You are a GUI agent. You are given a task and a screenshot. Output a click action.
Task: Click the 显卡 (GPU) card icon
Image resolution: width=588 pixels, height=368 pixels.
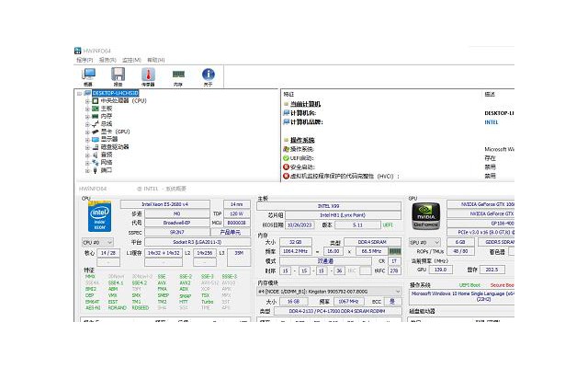click(x=96, y=132)
